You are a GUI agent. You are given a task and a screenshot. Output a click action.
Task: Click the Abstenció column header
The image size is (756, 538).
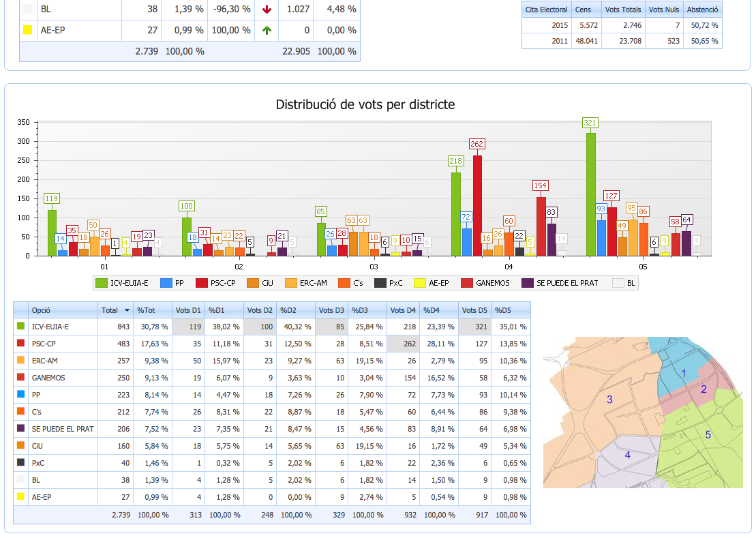702,9
